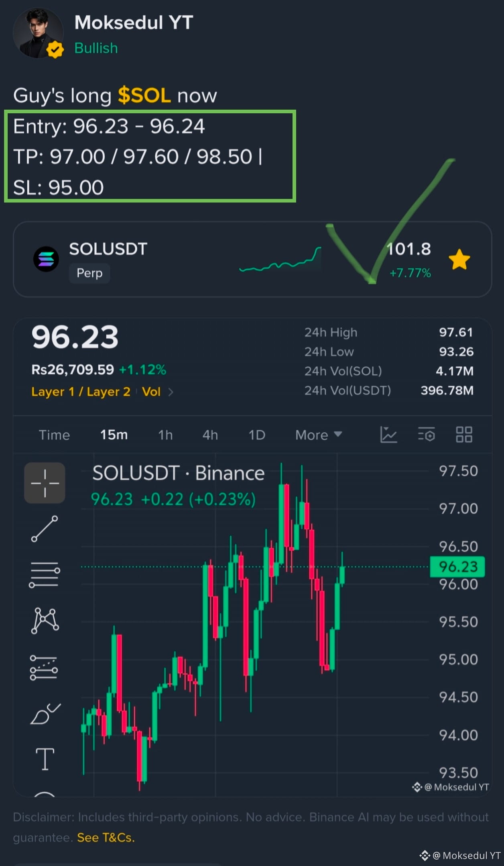Tap the 24h Vol(SOL) value 4.17M
504x866 pixels.
click(455, 371)
